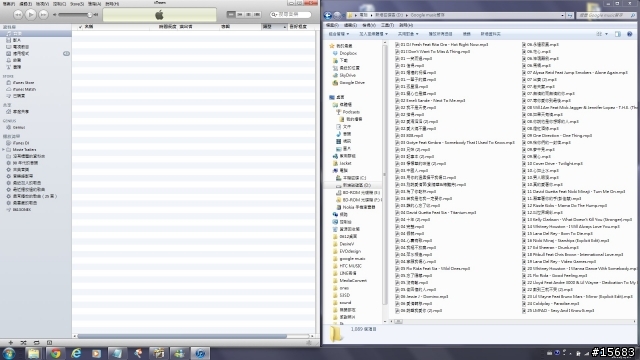Screen dimensions: 640x360
Task: Toggle the Explorer preview pane
Action: pyautogui.click(x=618, y=34)
